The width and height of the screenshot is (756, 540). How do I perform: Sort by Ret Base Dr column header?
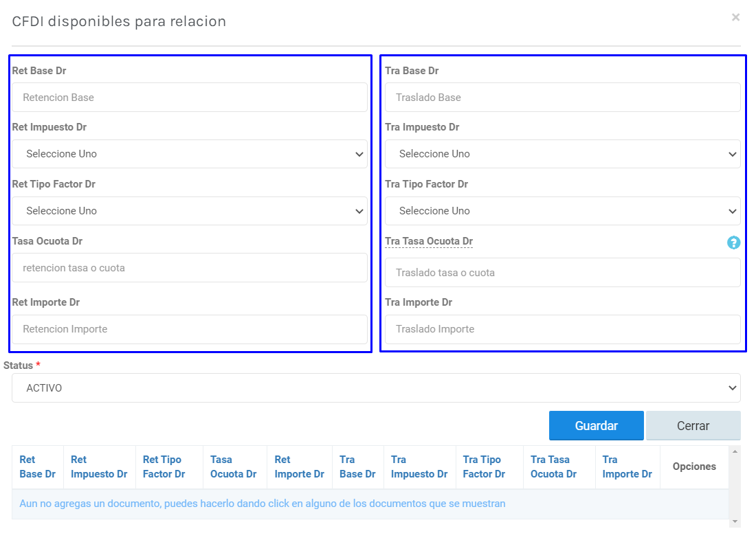coord(37,466)
